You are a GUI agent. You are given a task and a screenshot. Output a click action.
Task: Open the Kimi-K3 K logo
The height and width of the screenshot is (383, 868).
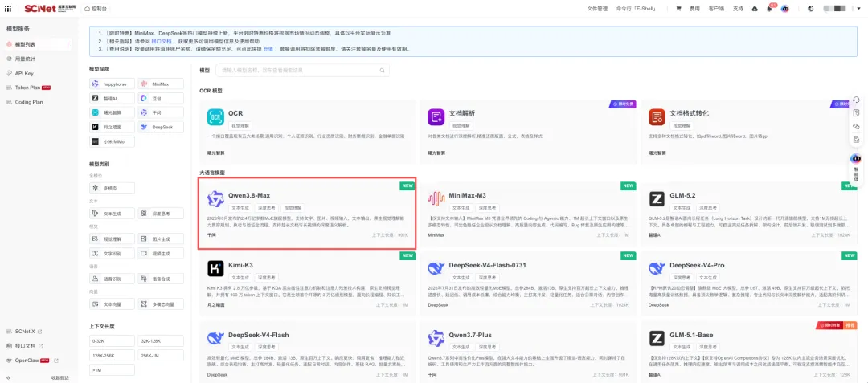point(215,269)
